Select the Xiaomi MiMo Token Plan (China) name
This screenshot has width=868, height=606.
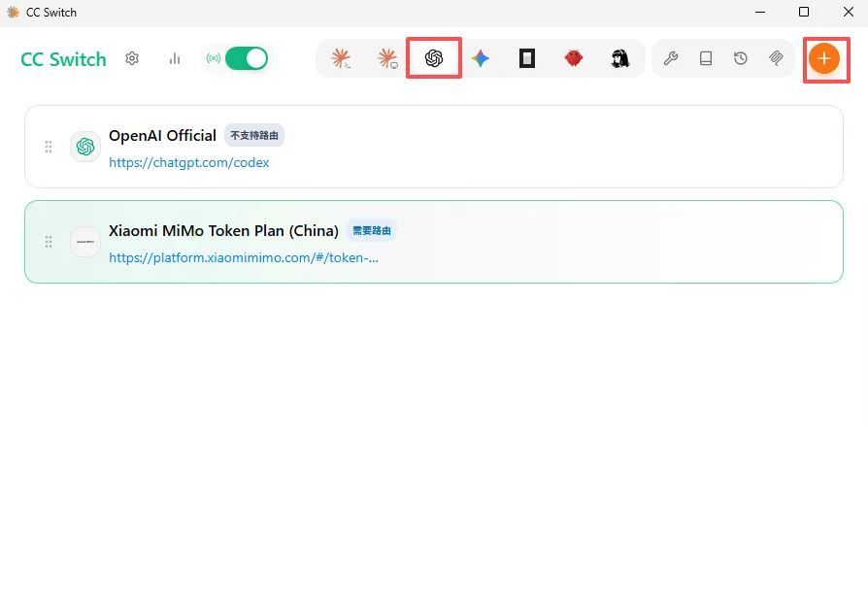click(x=223, y=231)
